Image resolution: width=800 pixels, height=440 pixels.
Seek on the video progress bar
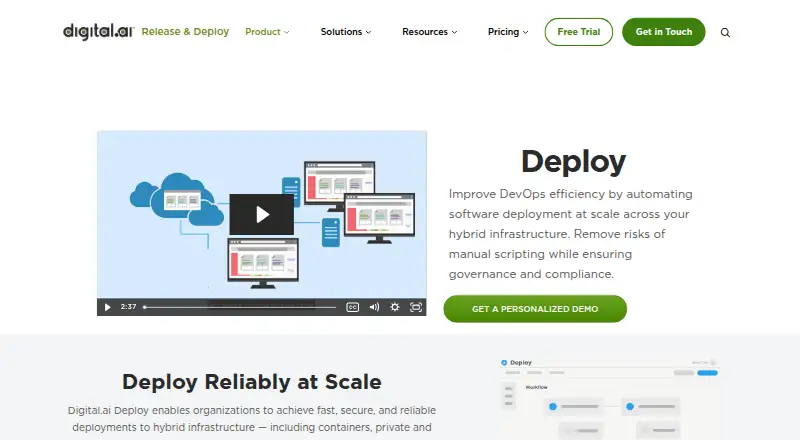pos(240,307)
